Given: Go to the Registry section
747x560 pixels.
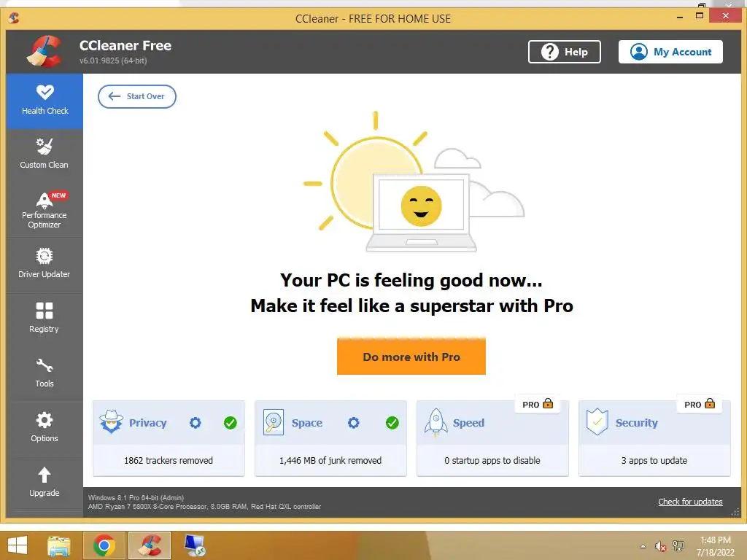Looking at the screenshot, I should (x=44, y=319).
